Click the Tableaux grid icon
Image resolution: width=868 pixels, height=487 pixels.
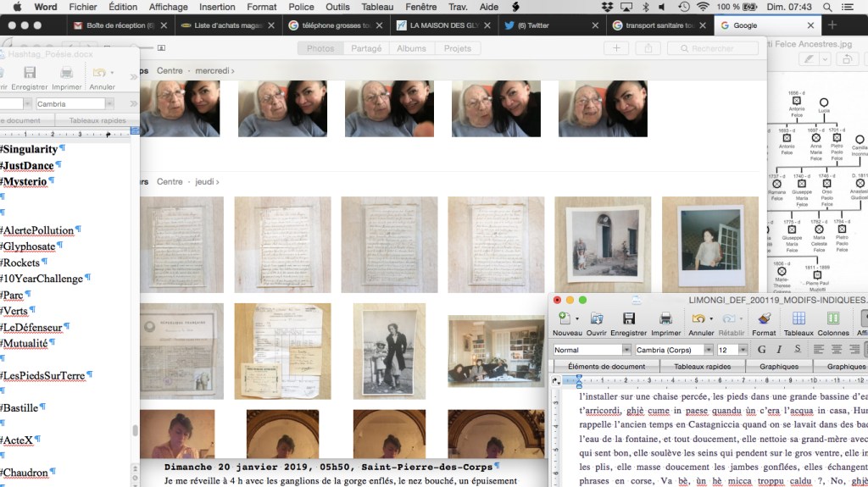[798, 319]
